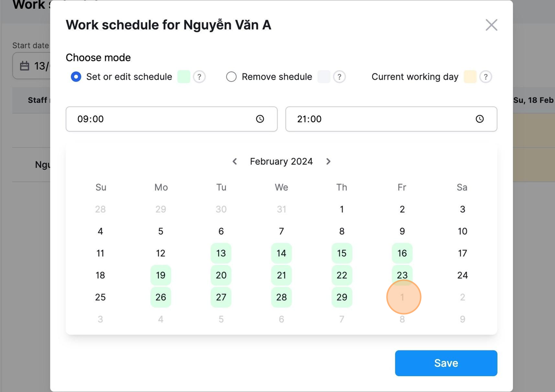Image resolution: width=555 pixels, height=392 pixels.
Task: Click the clock icon in 21:00 field
Action: (480, 119)
